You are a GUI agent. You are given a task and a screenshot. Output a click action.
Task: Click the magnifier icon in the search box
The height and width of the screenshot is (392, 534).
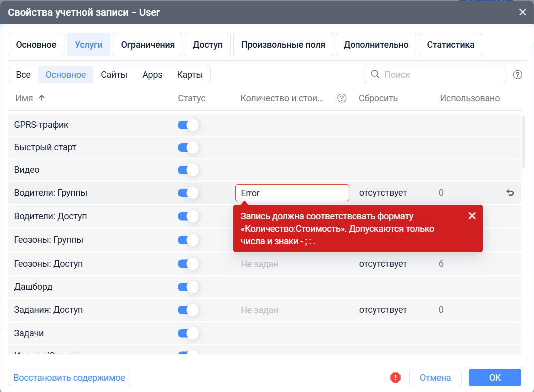coord(375,75)
